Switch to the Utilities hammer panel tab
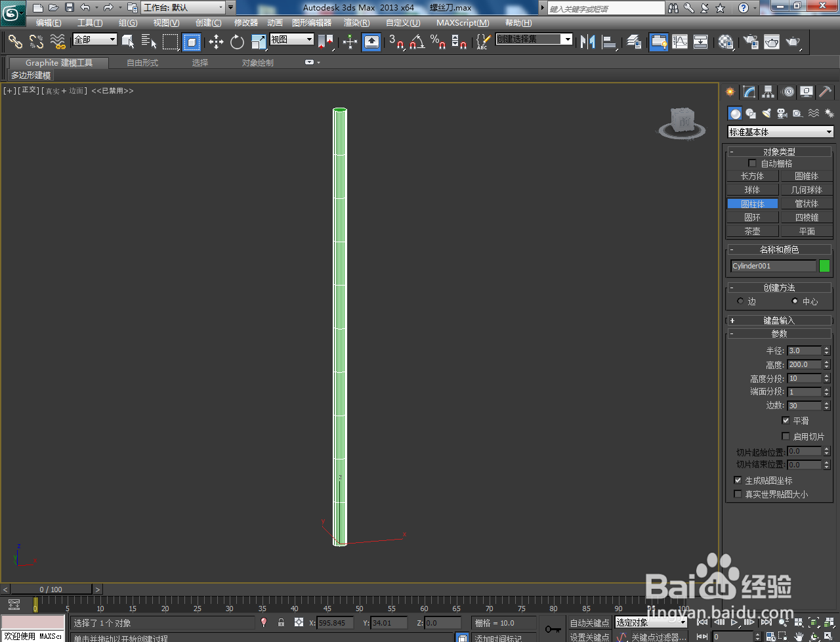 (825, 92)
